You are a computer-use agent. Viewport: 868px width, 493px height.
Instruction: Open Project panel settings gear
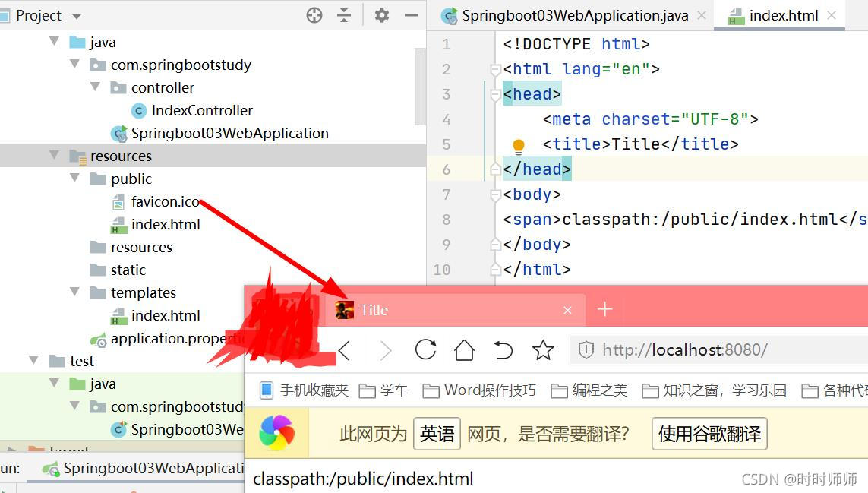(x=382, y=15)
